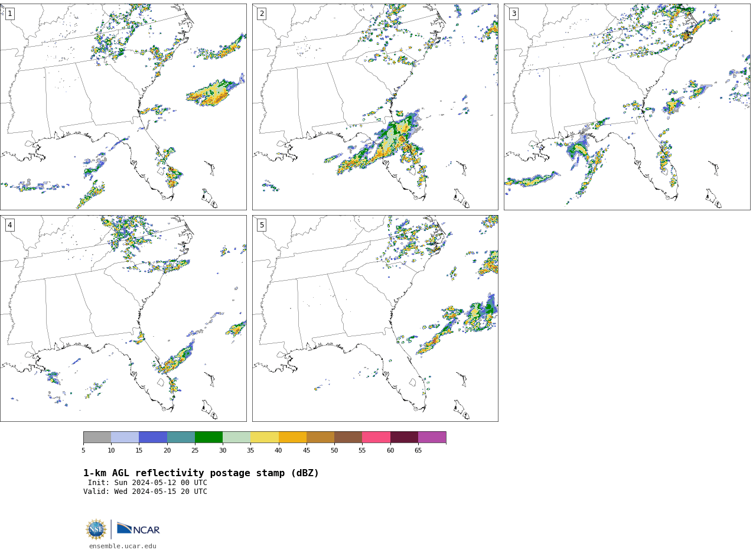Image resolution: width=756 pixels, height=553 pixels.
Task: Click the 1-km AGL reflectivity title
Action: pyautogui.click(x=201, y=473)
